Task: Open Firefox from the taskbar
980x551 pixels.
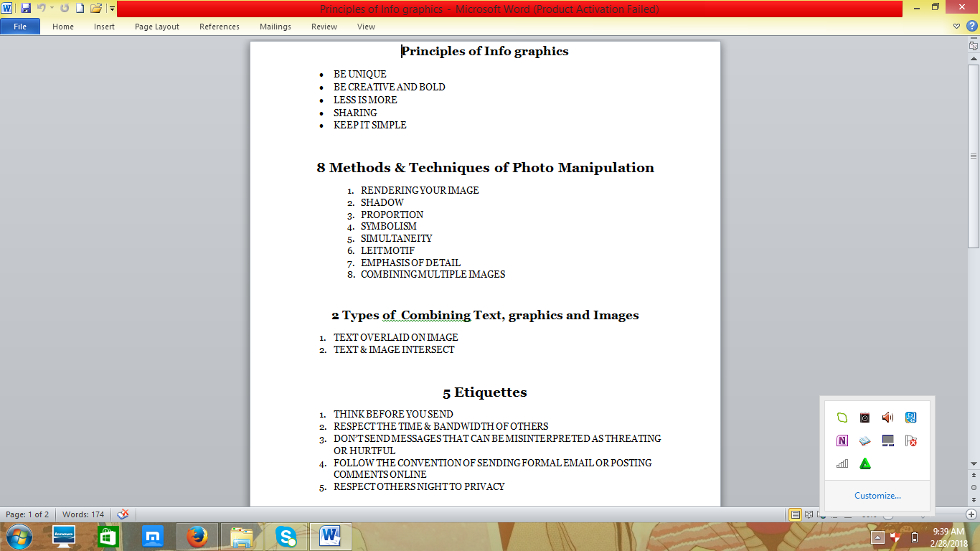Action: (196, 537)
